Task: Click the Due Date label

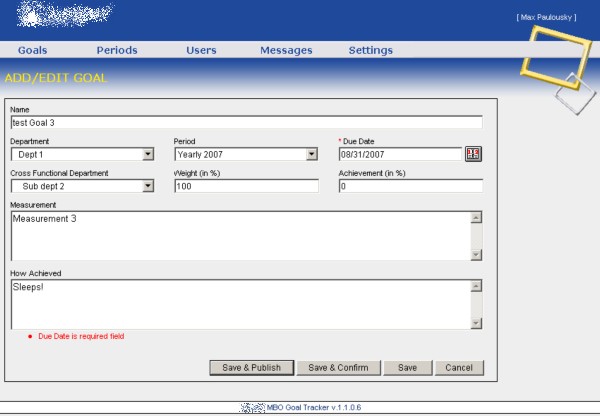Action: pyautogui.click(x=359, y=142)
